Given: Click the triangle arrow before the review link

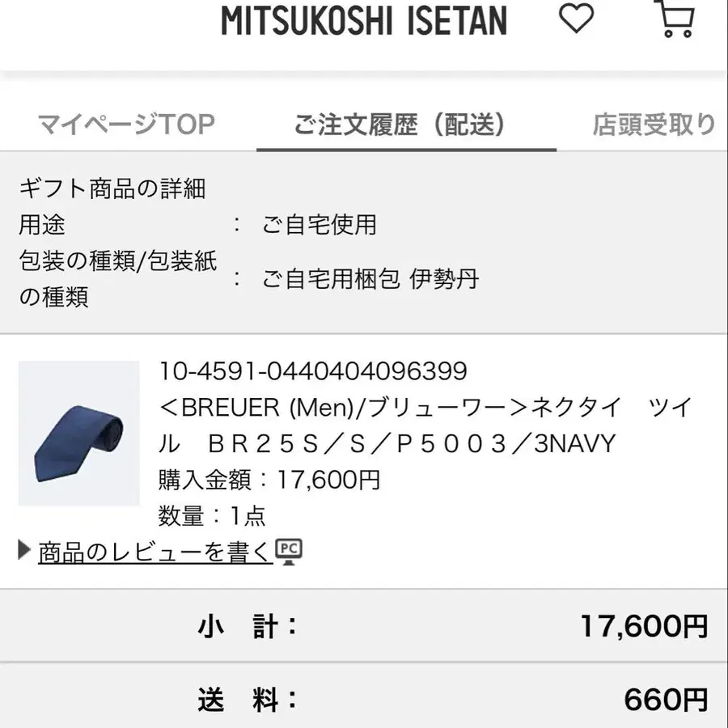Looking at the screenshot, I should point(24,552).
